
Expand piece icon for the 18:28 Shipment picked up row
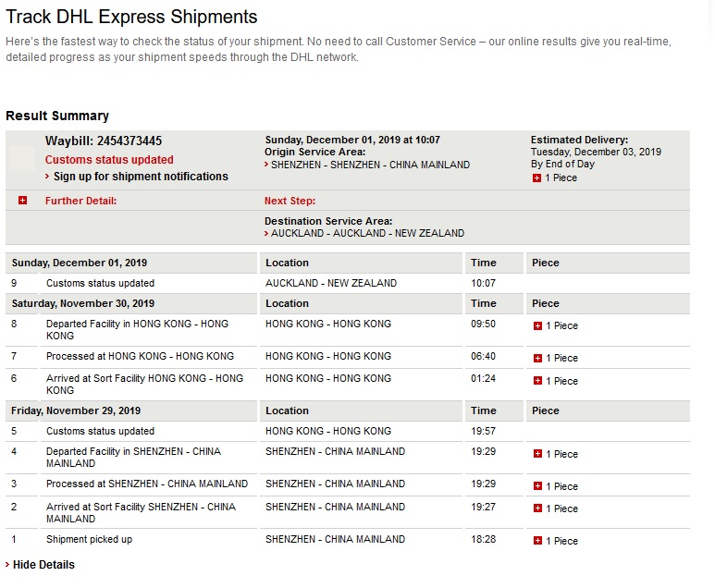[x=537, y=541]
